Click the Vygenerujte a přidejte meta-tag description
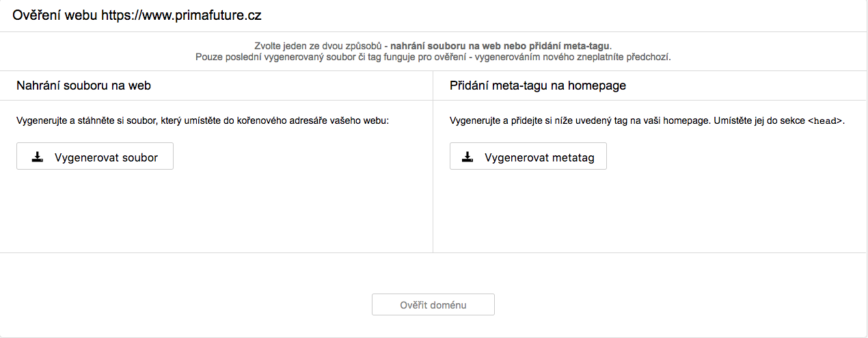This screenshot has width=868, height=338. pyautogui.click(x=647, y=121)
